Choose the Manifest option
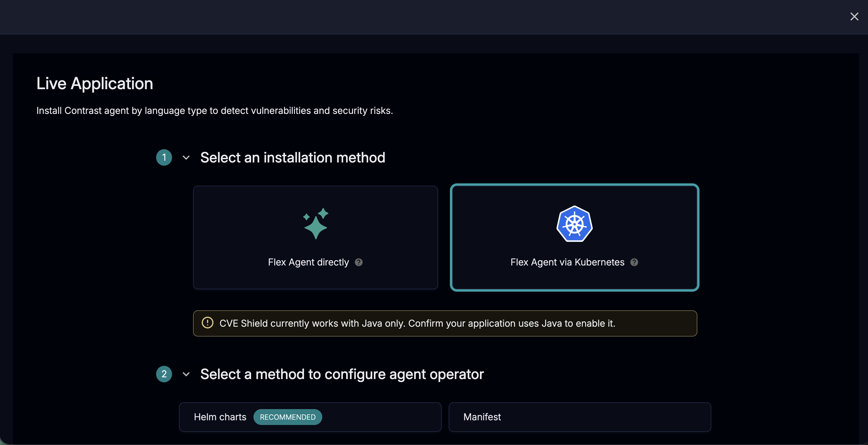 580,417
